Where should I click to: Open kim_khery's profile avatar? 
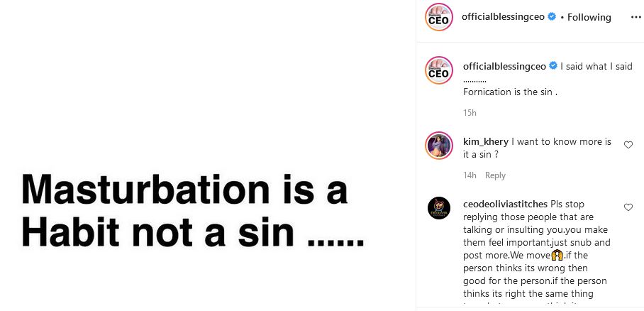[438, 146]
